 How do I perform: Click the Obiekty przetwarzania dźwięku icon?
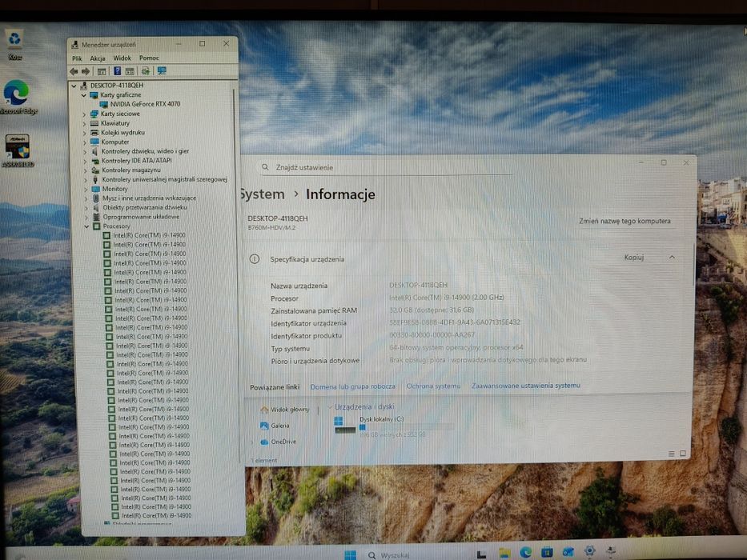click(96, 208)
